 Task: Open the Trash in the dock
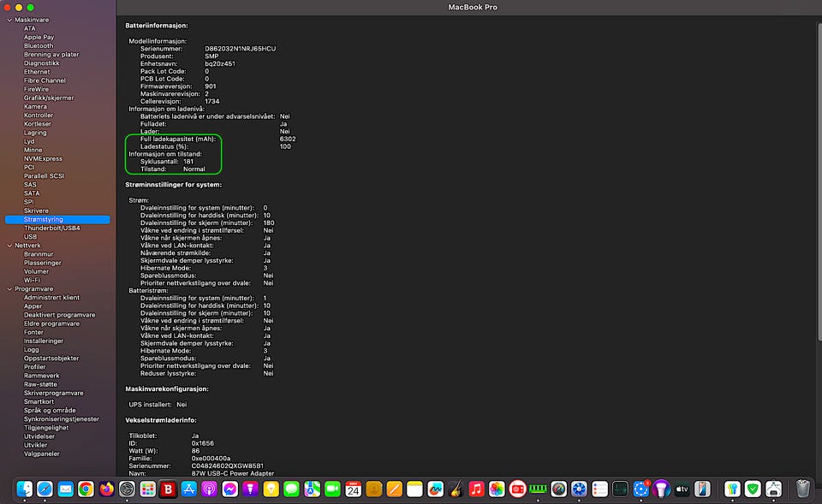click(x=802, y=489)
